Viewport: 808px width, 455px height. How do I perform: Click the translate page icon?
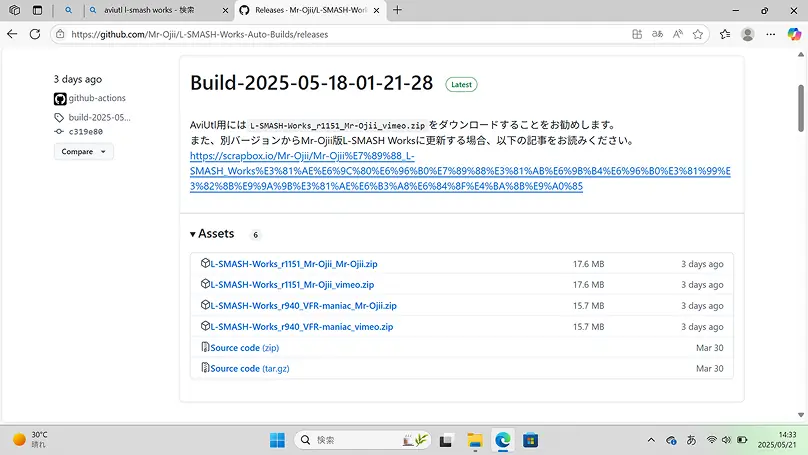pos(657,34)
